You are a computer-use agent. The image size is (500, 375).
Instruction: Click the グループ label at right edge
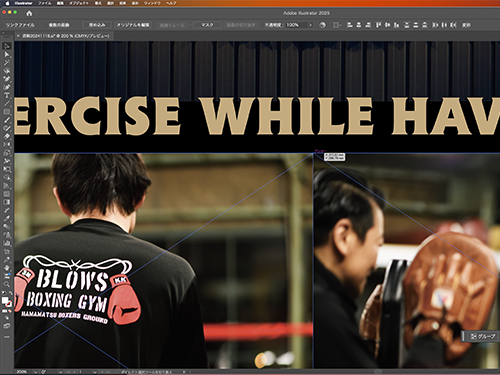(487, 336)
